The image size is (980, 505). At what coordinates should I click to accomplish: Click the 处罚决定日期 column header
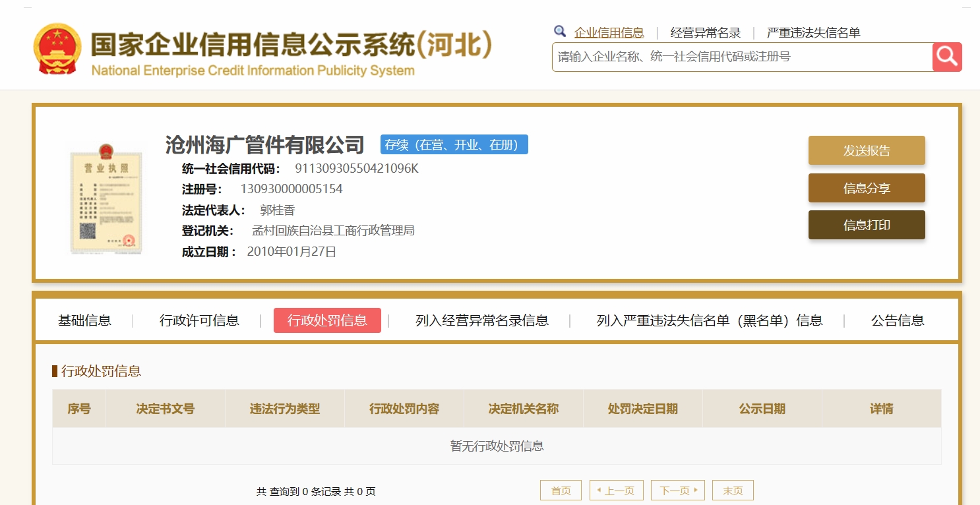pyautogui.click(x=643, y=409)
